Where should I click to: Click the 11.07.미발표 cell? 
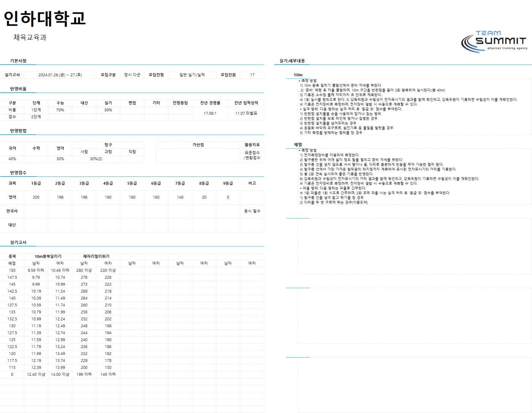[x=246, y=113]
